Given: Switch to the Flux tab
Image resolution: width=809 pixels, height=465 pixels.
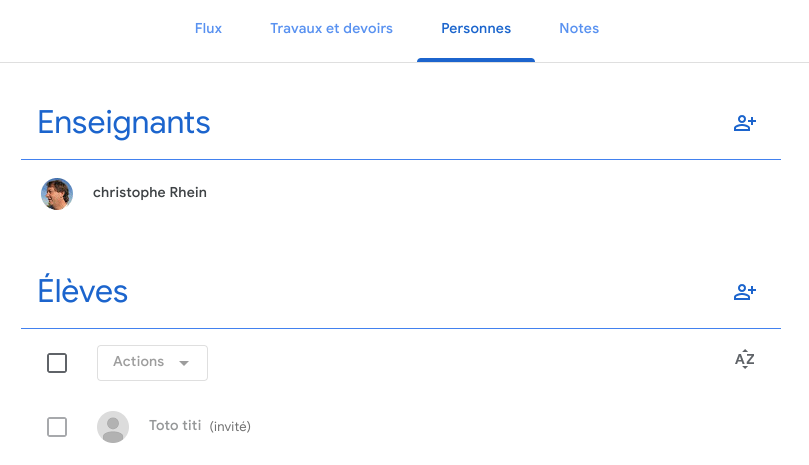Looking at the screenshot, I should click(208, 28).
